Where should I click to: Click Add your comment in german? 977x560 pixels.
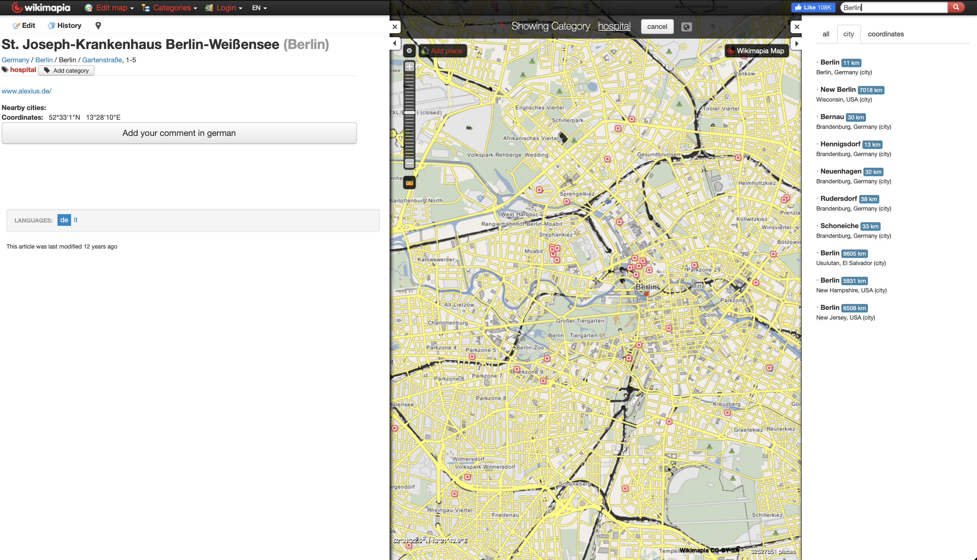pos(179,133)
